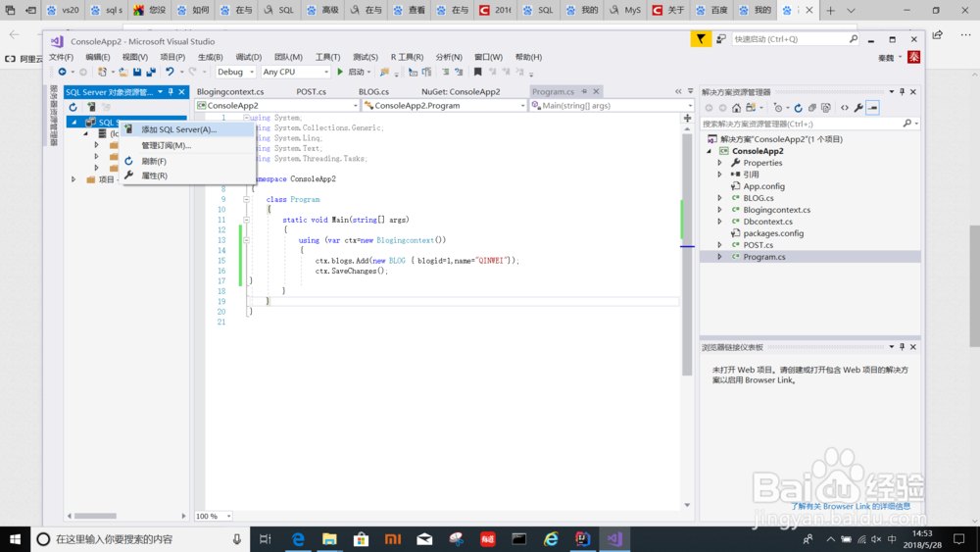980x552 pixels.
Task: Click the 了解有关 Browser Link 的详细信息 link
Action: click(x=851, y=506)
